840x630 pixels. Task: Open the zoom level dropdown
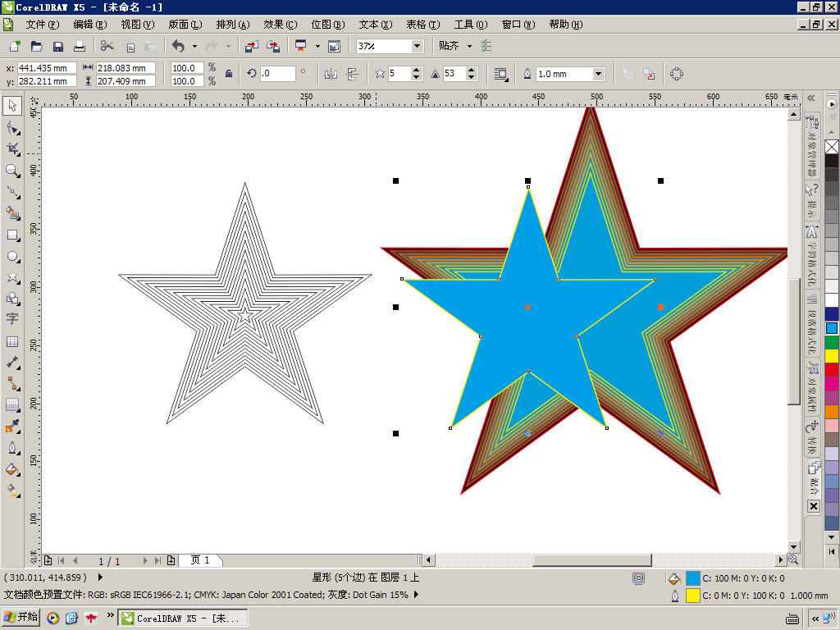418,46
